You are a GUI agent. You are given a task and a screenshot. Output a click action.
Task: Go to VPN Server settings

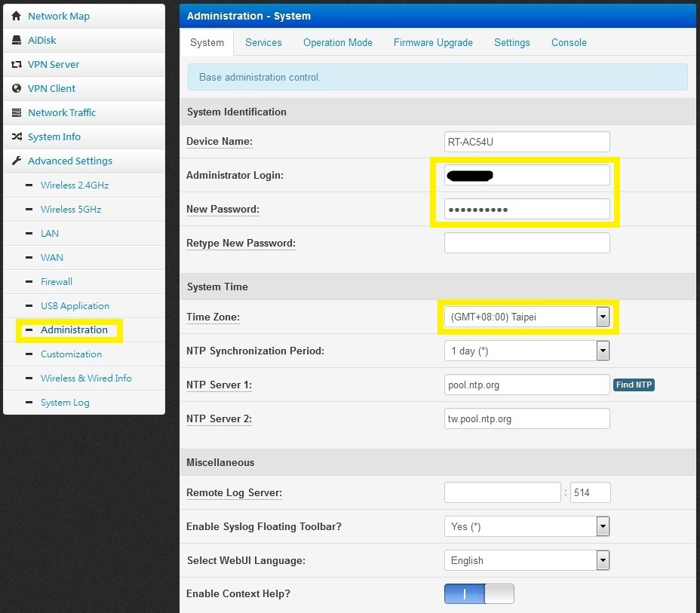pyautogui.click(x=54, y=64)
